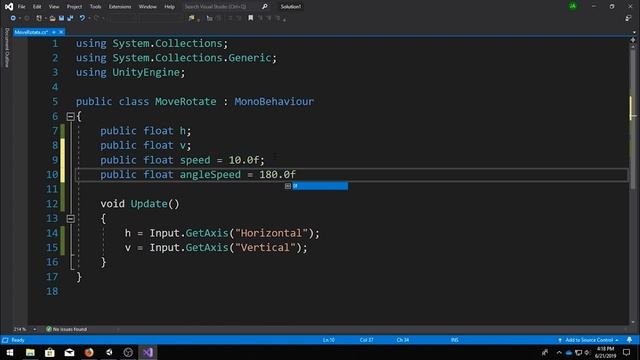The image size is (640, 360).
Task: Open the Project menu
Action: (74, 7)
